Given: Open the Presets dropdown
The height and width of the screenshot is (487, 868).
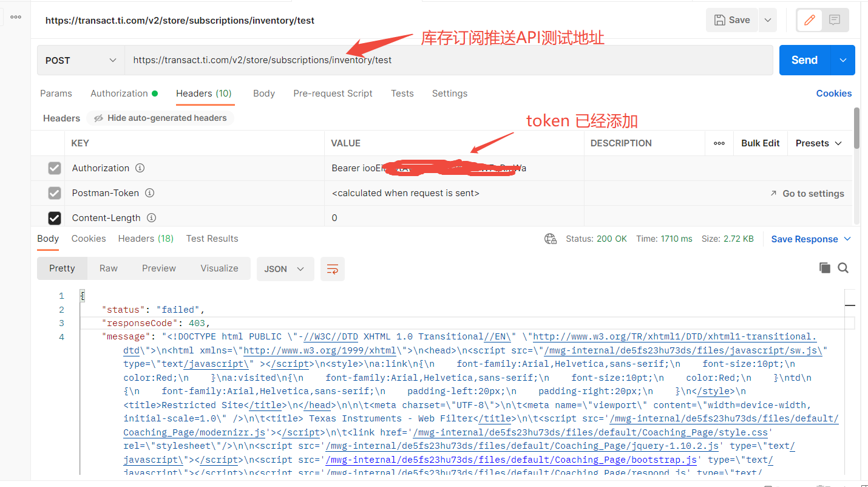Looking at the screenshot, I should 819,143.
